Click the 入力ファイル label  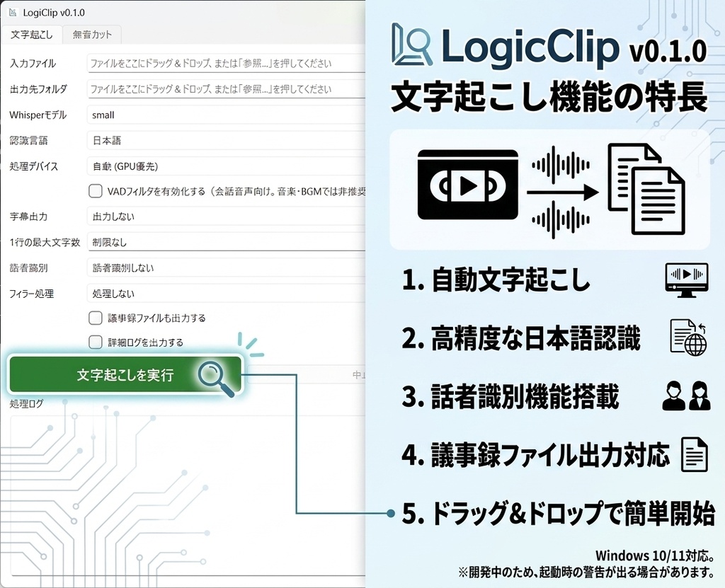[x=33, y=64]
